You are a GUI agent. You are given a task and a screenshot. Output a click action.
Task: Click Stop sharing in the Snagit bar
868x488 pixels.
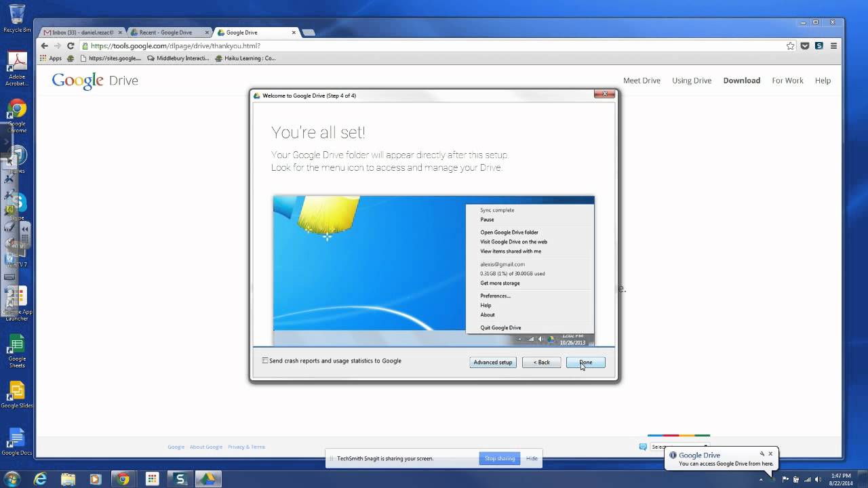pyautogui.click(x=500, y=459)
